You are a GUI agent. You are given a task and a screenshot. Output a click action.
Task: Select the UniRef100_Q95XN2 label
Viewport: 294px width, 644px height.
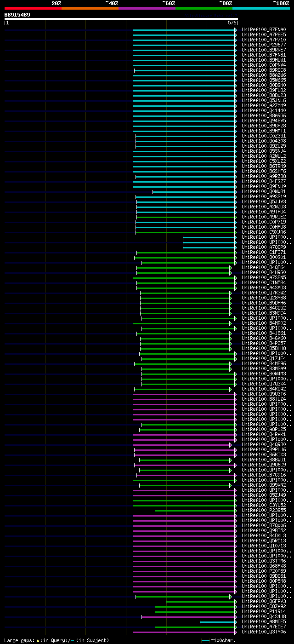click(264, 485)
